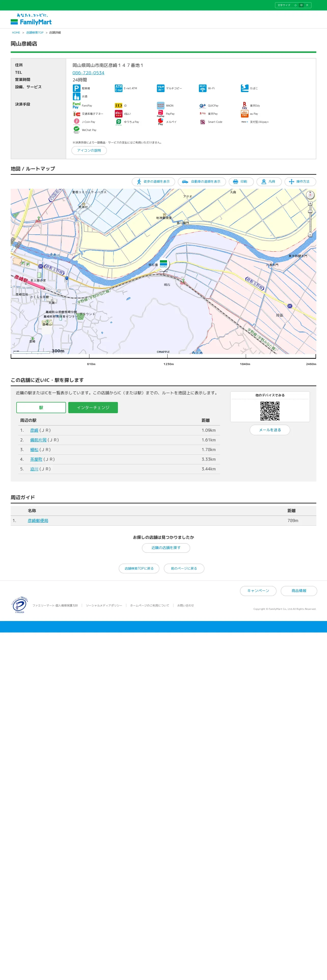Click the privacy mark badge in footer
This screenshot has height=980, width=327.
pyautogui.click(x=19, y=605)
